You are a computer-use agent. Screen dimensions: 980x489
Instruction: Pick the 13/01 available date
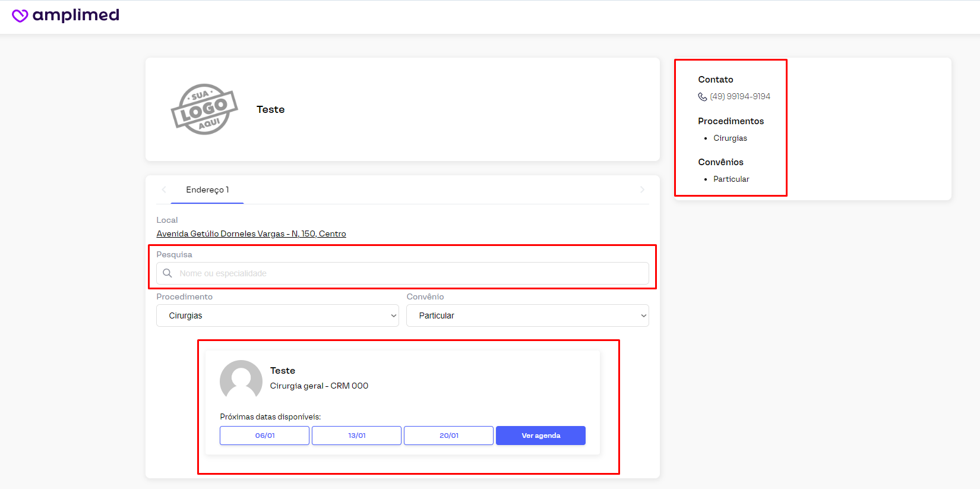point(356,436)
